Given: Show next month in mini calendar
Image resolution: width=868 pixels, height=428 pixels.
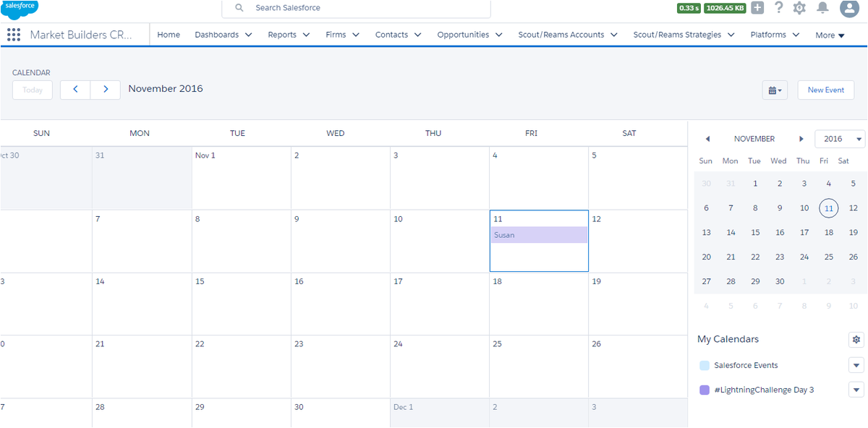Looking at the screenshot, I should (x=801, y=139).
